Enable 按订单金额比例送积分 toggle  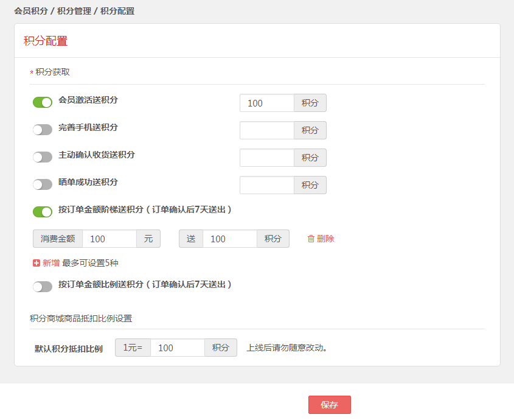pyautogui.click(x=43, y=287)
